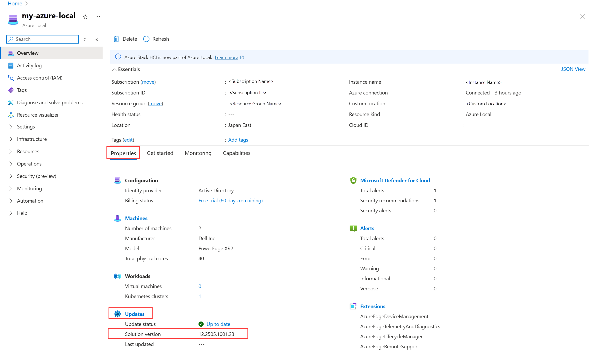Expand the Infrastructure section
Viewport: 597px width, 364px height.
pyautogui.click(x=32, y=139)
